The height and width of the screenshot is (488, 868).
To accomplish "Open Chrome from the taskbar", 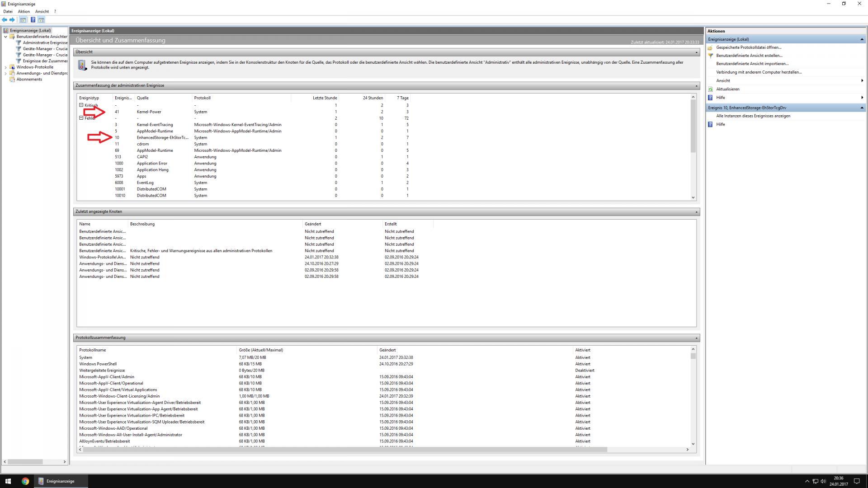I will pyautogui.click(x=25, y=481).
